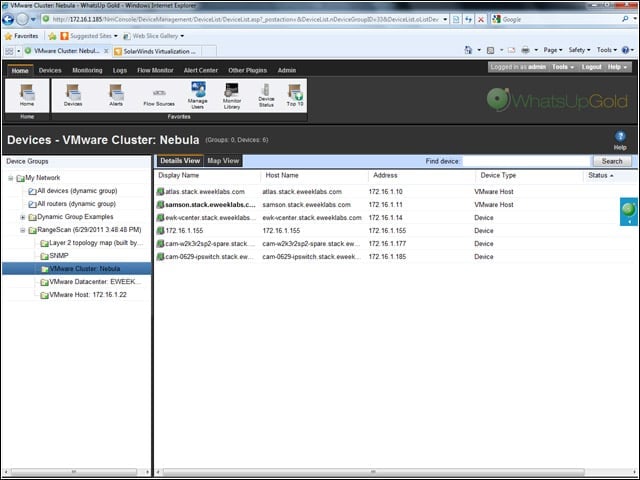Open the Monitor Library icon
The width and height of the screenshot is (640, 480).
tap(232, 96)
